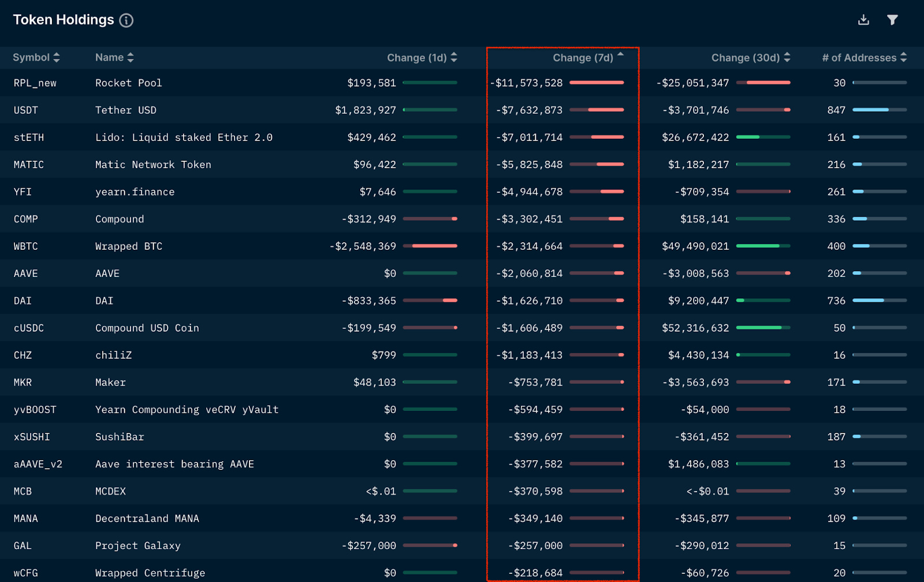This screenshot has width=924, height=582.
Task: Click the Change (7d) header label
Action: (583, 58)
